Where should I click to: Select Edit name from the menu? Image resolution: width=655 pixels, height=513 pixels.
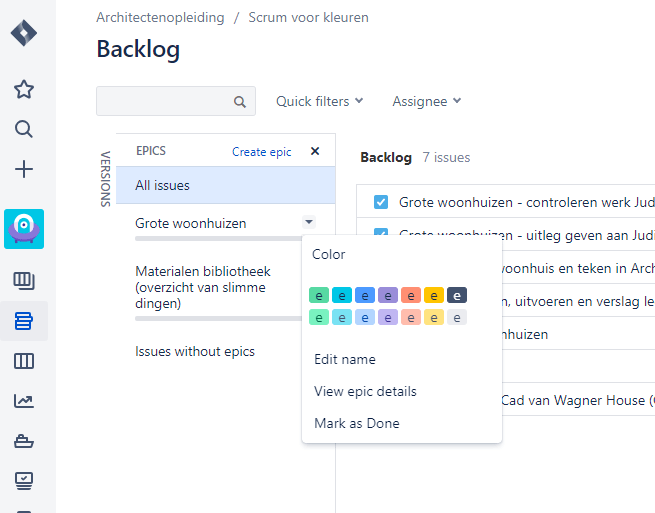344,359
